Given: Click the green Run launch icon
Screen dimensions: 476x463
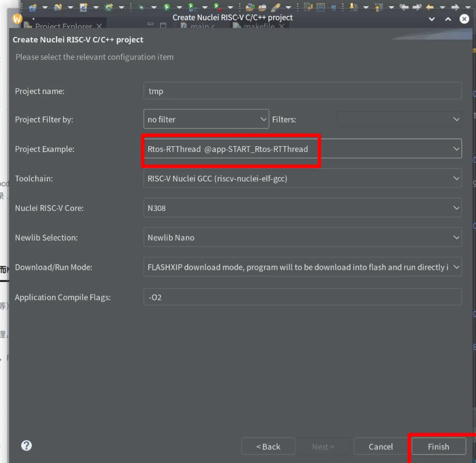Looking at the screenshot, I should (x=167, y=7).
